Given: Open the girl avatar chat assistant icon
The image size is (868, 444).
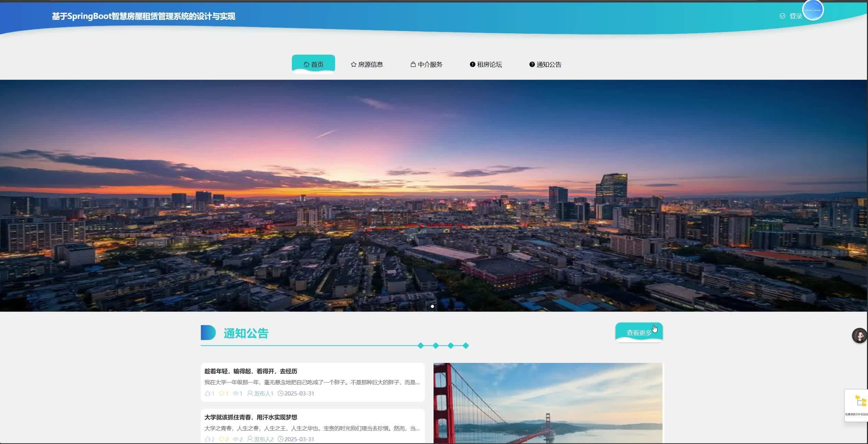Looking at the screenshot, I should click(859, 335).
